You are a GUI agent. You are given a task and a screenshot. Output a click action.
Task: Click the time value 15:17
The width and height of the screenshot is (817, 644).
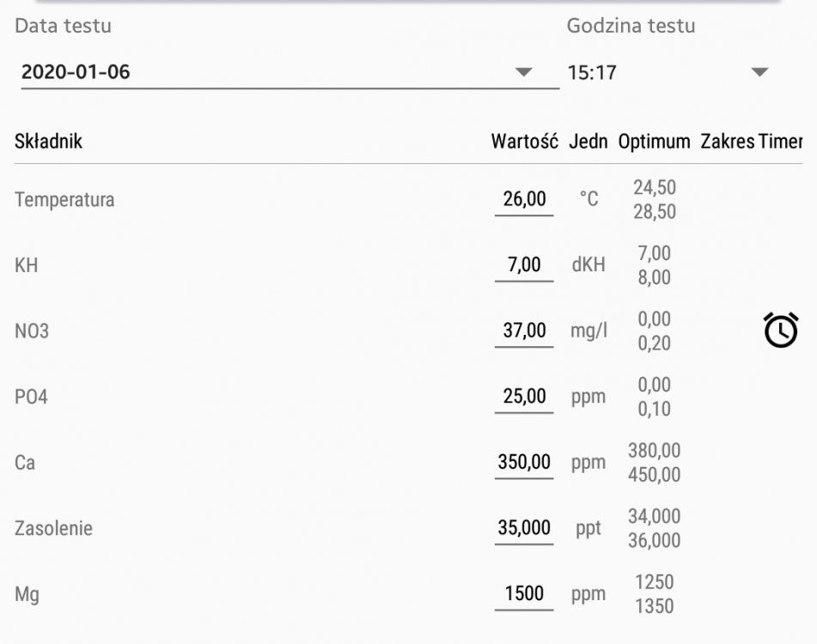click(592, 73)
